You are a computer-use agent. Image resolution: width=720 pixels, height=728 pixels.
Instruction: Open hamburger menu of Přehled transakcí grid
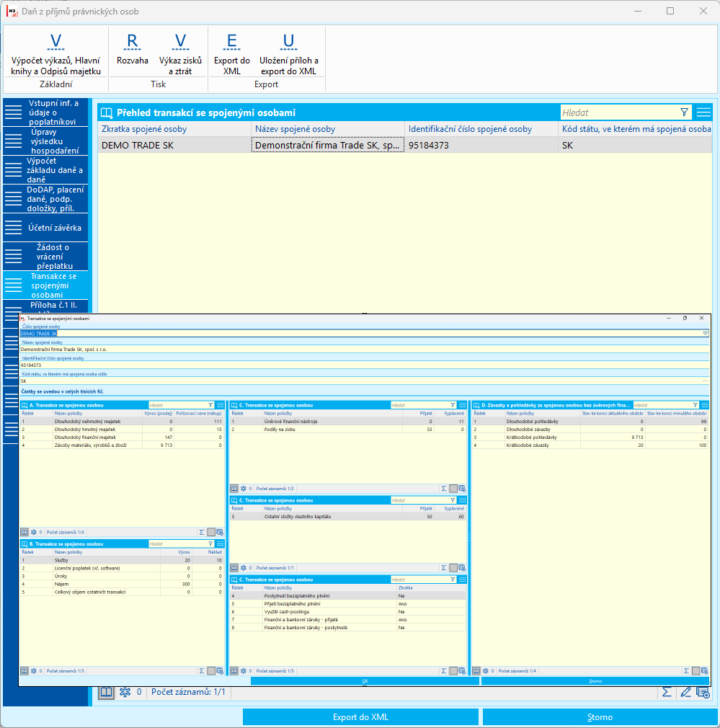coord(703,112)
